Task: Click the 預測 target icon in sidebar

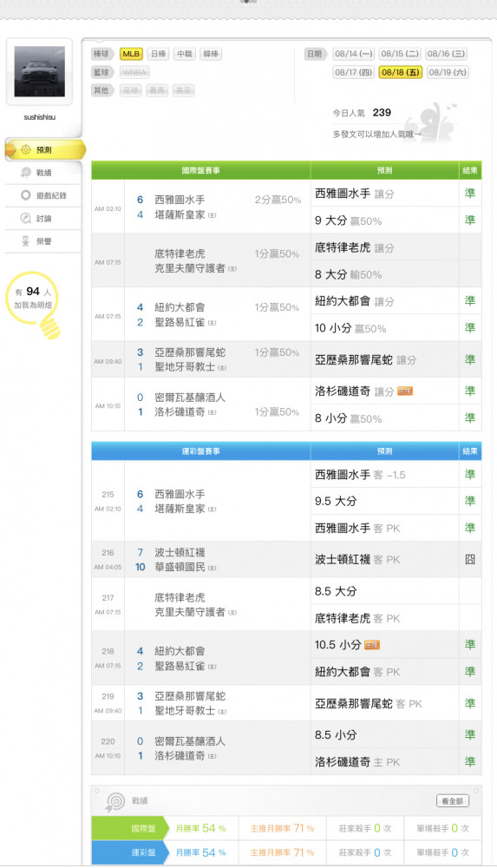Action: (25, 149)
